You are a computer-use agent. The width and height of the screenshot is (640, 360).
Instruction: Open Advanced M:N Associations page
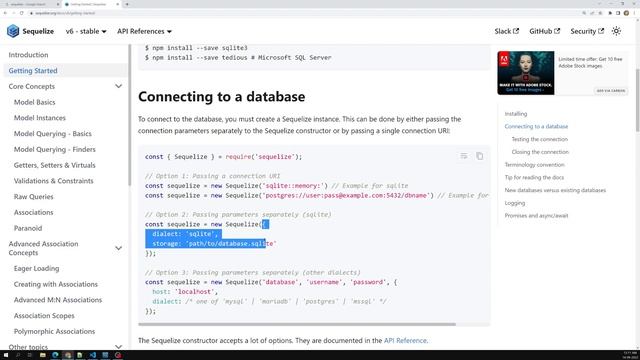point(58,300)
